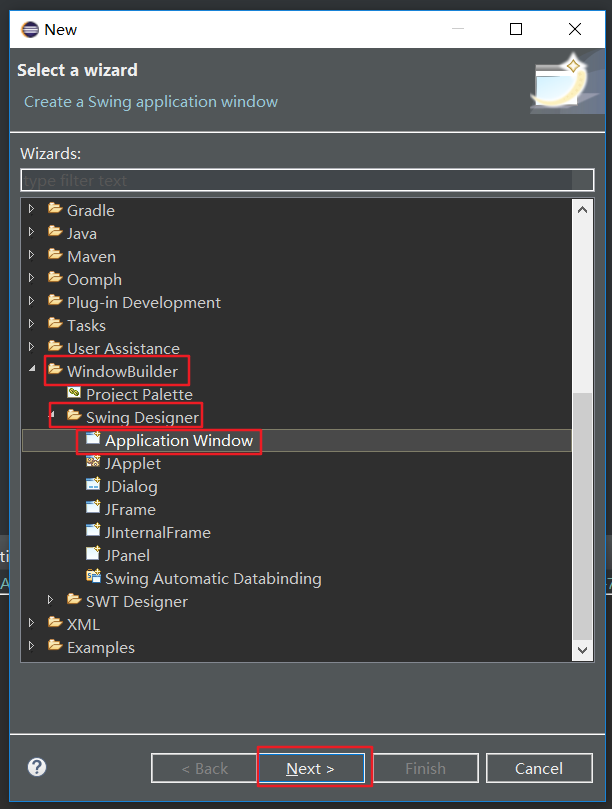Click the Next button
Viewport: 612px width, 809px height.
coord(313,767)
